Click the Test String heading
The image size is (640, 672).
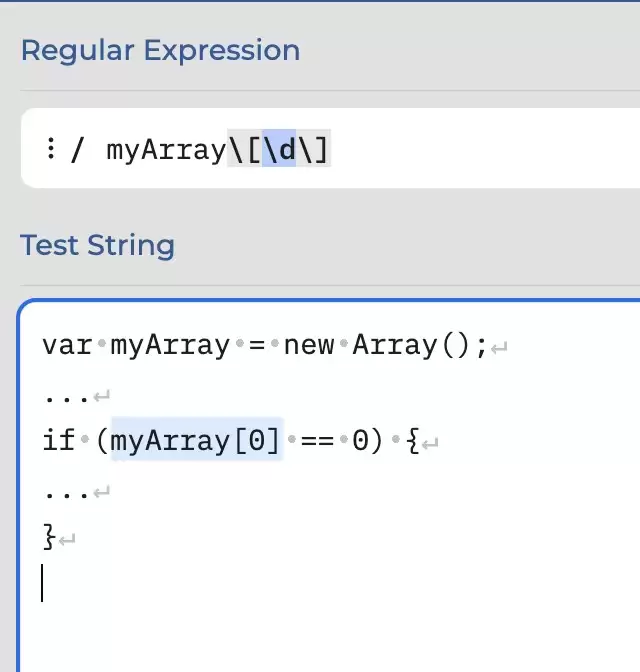tap(97, 246)
